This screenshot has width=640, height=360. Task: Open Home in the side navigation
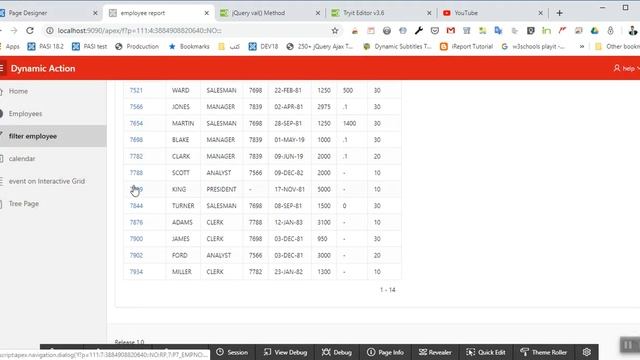point(18,91)
